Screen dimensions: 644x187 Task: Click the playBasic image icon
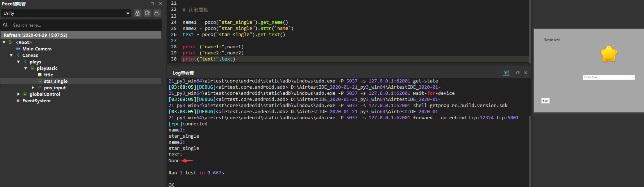click(32, 68)
